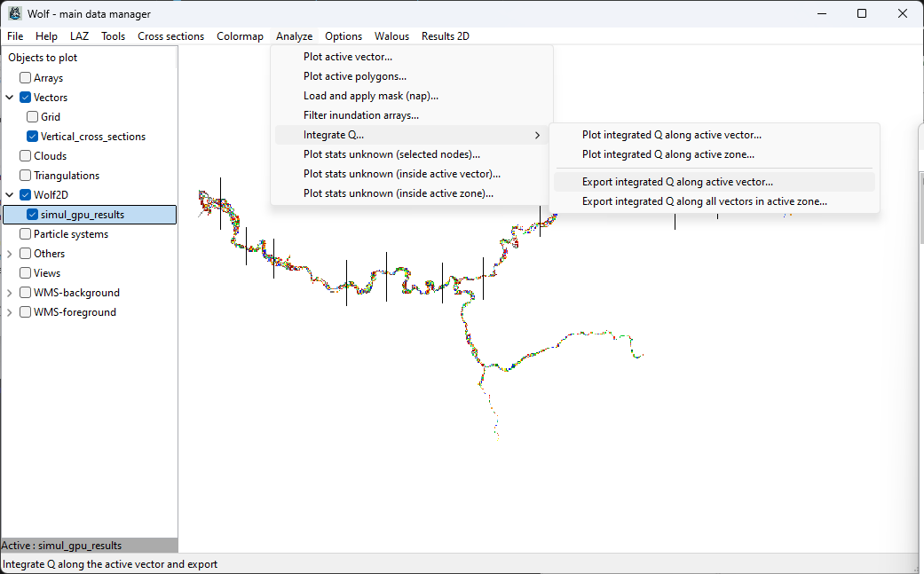924x574 pixels.
Task: Open the Colormap menu
Action: (240, 36)
